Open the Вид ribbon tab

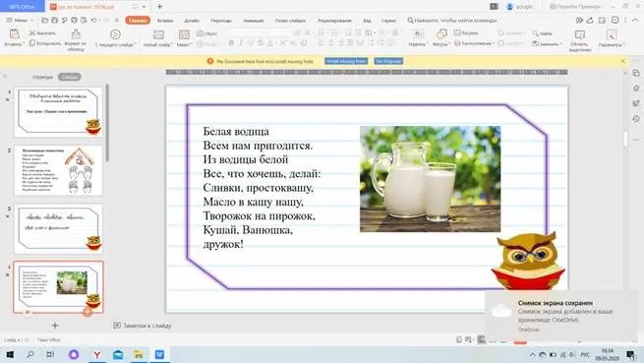(367, 20)
